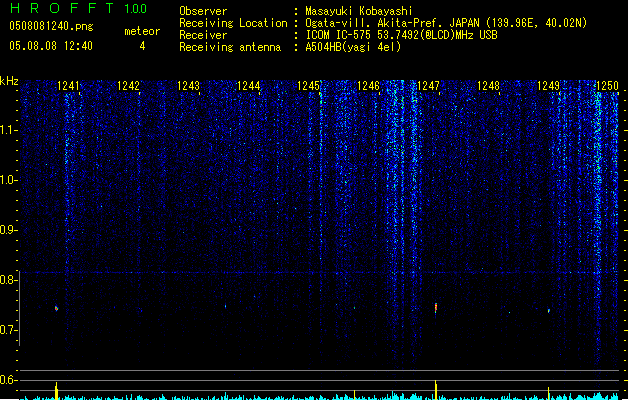Click the 1246 time marker

(368, 86)
